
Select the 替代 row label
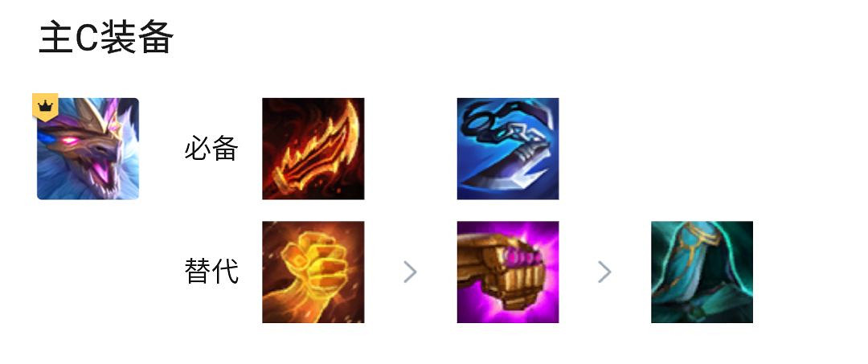point(211,272)
